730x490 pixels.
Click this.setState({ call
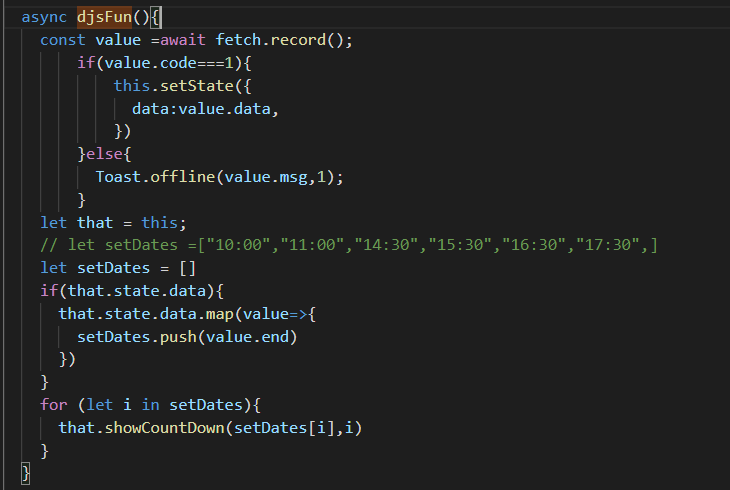(182, 86)
